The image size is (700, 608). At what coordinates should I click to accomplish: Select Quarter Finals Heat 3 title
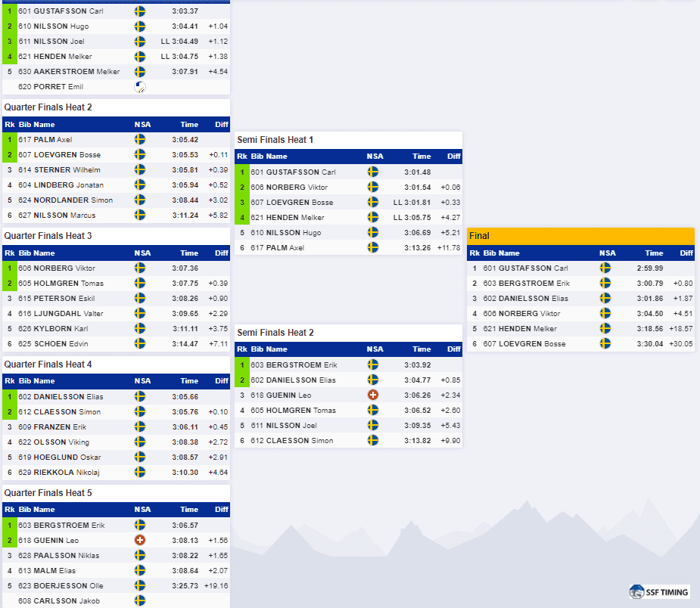tap(48, 235)
